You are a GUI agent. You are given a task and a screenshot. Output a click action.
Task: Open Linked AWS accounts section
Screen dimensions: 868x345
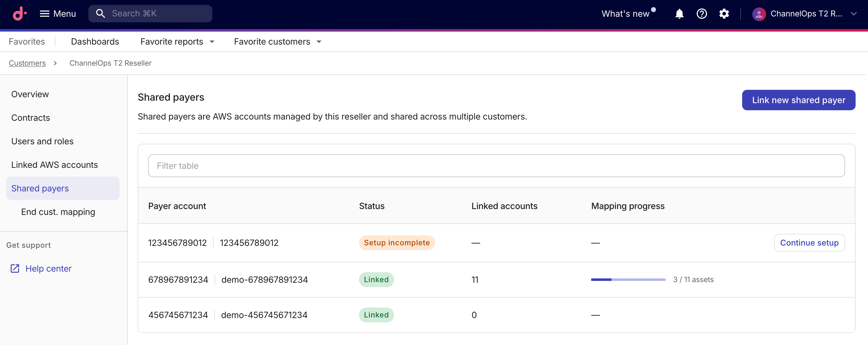click(x=55, y=164)
